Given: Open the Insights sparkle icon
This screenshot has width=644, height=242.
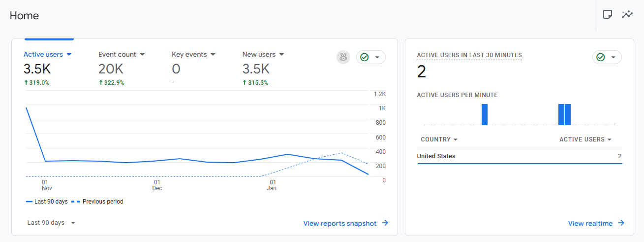Looking at the screenshot, I should (x=627, y=14).
